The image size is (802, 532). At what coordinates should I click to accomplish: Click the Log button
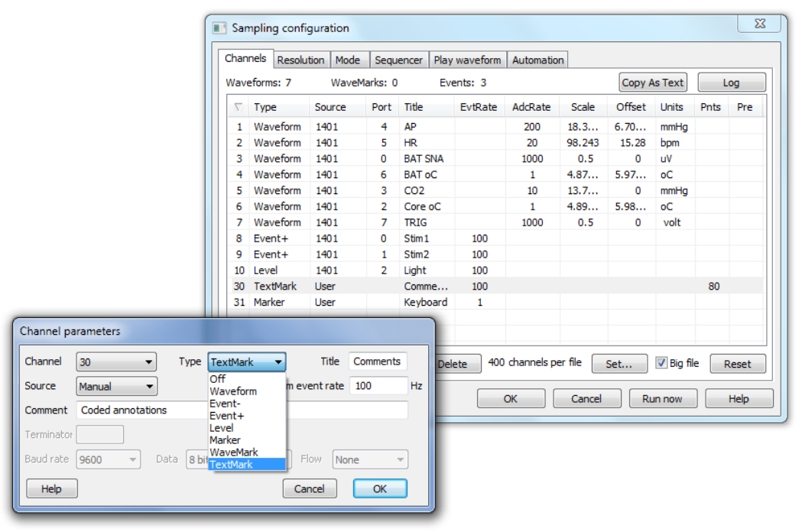pyautogui.click(x=731, y=83)
